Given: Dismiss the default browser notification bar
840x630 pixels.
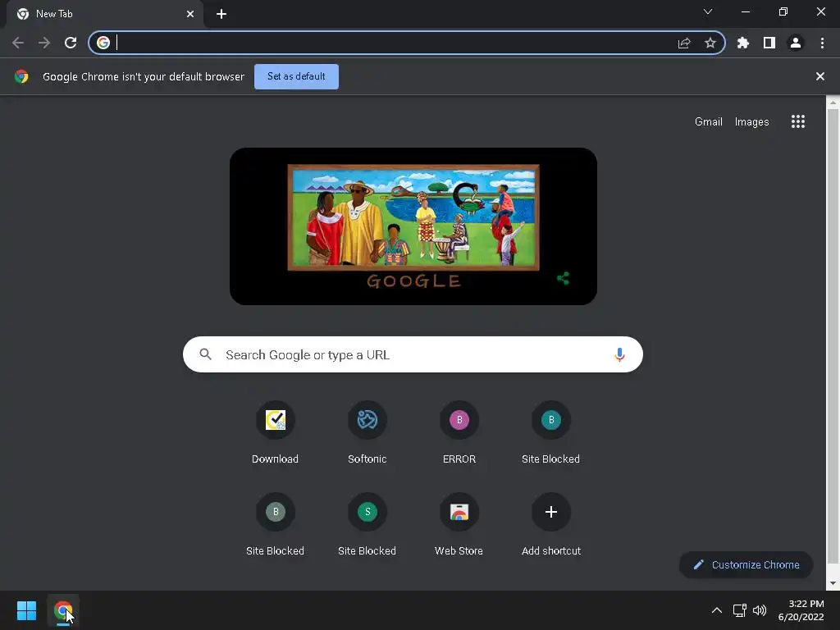Looking at the screenshot, I should (819, 76).
